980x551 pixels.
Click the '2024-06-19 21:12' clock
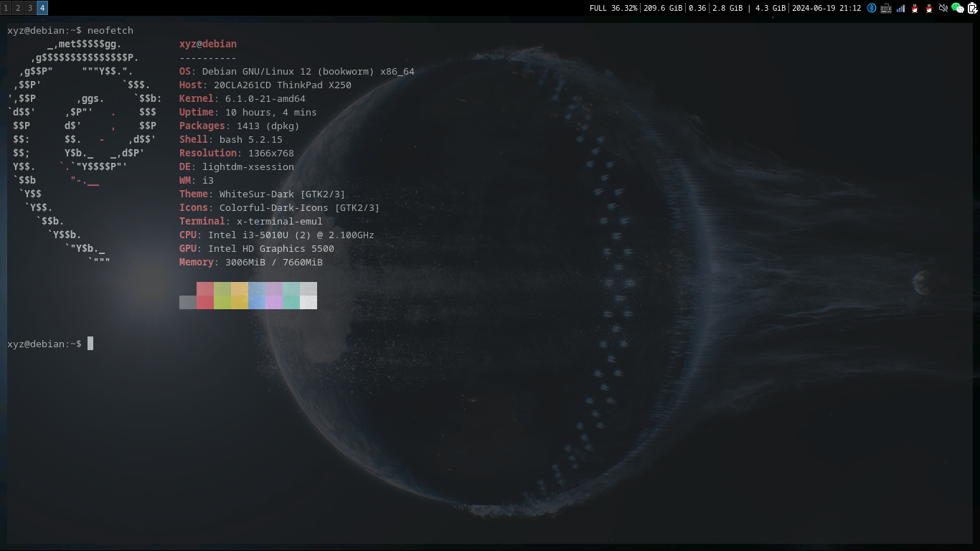coord(826,8)
